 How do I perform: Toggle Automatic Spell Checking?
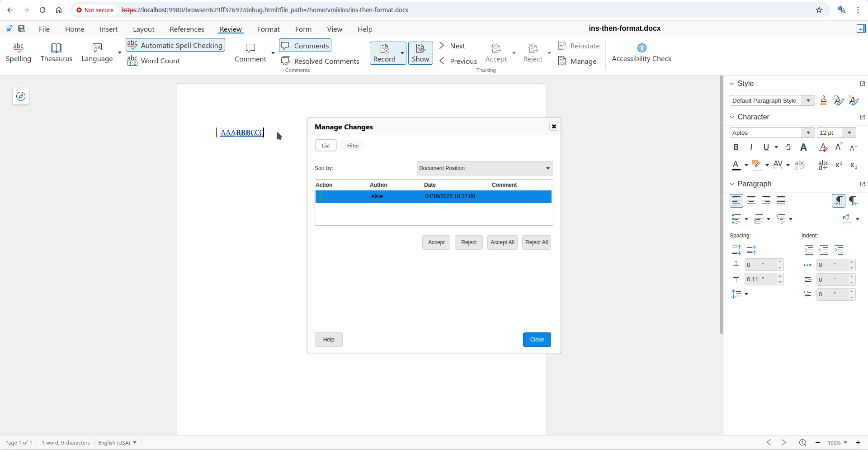point(175,45)
